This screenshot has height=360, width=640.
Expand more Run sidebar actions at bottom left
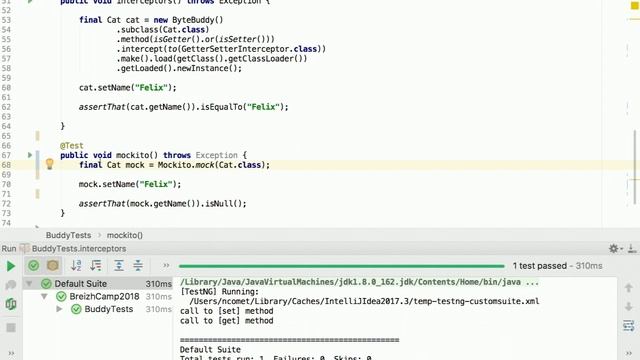click(x=11, y=353)
